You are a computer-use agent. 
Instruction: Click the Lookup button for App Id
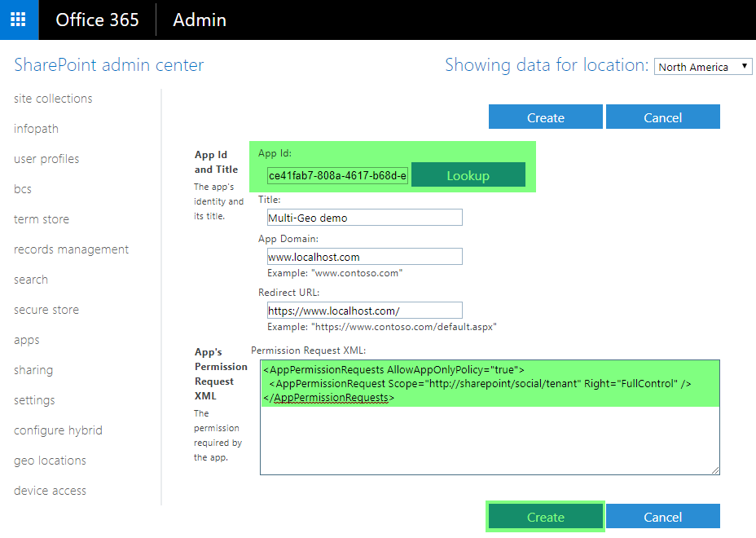[x=468, y=175]
